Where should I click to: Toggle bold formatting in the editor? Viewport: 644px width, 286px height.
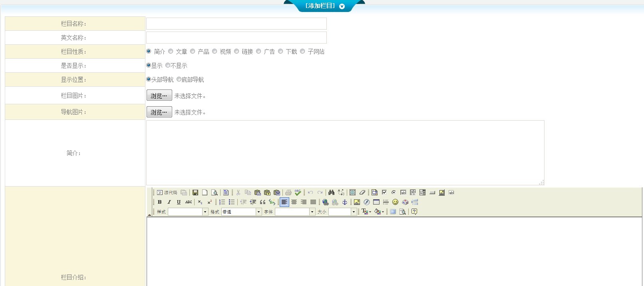point(160,202)
